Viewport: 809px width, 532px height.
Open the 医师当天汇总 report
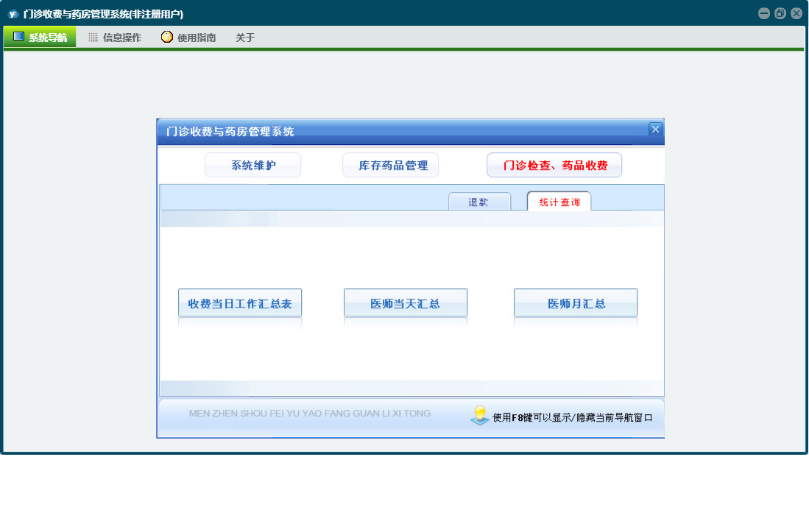click(406, 303)
